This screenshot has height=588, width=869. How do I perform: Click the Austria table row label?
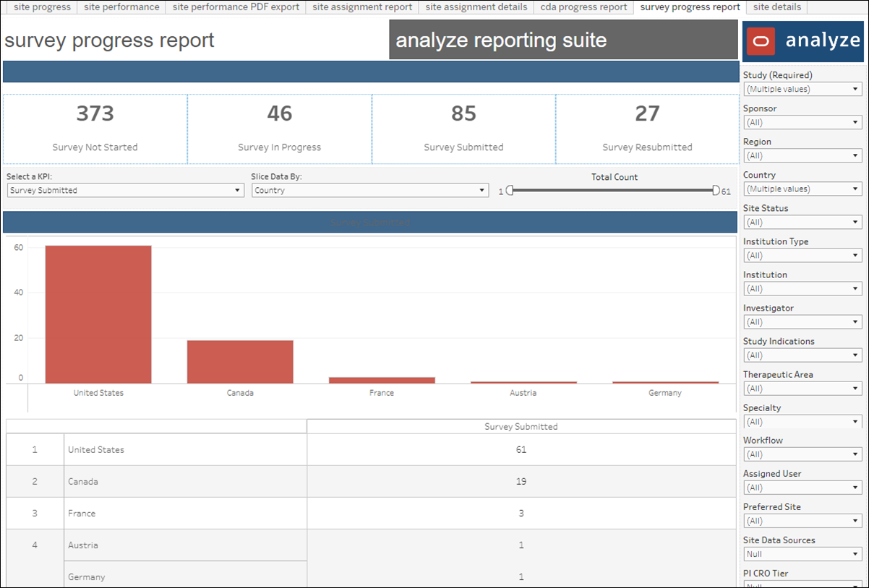83,545
